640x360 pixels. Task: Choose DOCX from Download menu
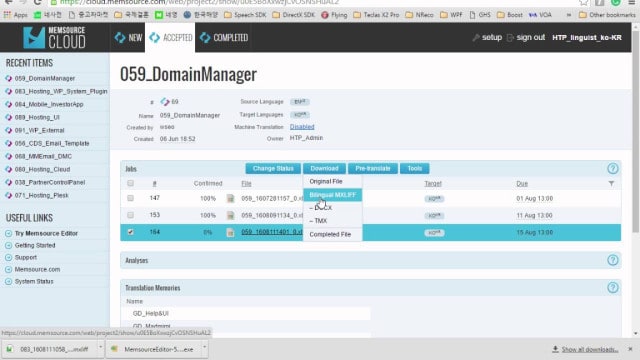332,208
